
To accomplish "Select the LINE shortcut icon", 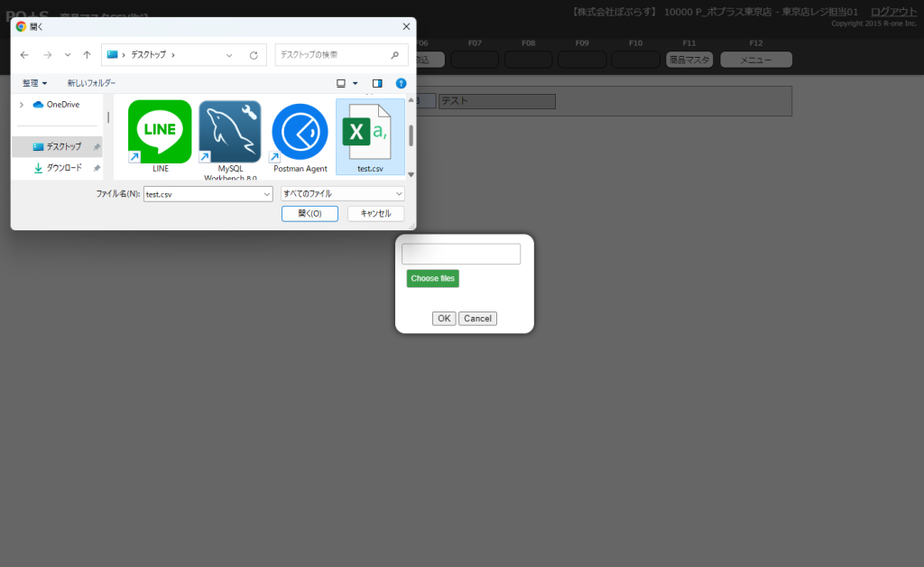I will point(160,132).
